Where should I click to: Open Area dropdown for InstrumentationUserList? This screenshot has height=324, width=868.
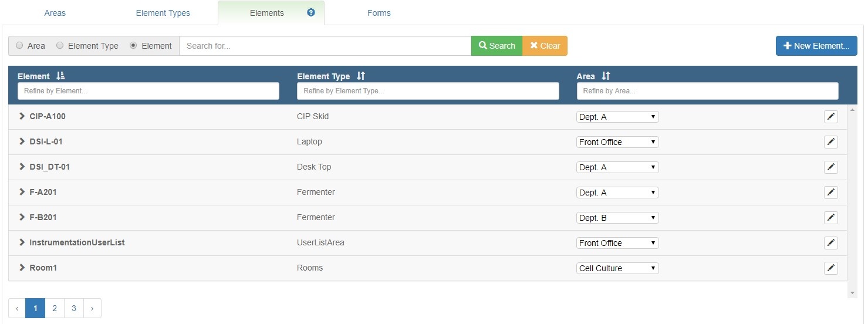click(617, 243)
